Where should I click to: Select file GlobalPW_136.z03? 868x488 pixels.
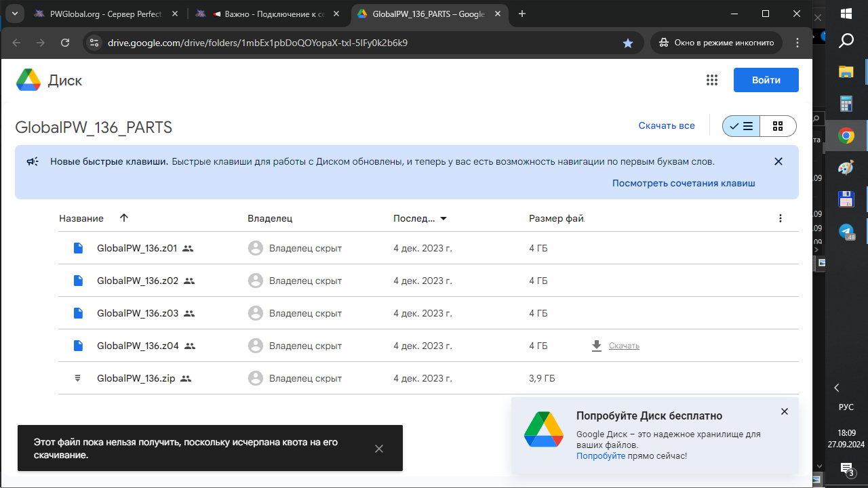(x=428, y=313)
